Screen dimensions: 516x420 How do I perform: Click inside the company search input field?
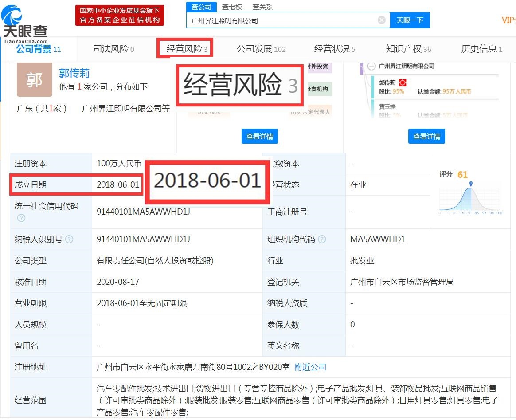pos(284,20)
